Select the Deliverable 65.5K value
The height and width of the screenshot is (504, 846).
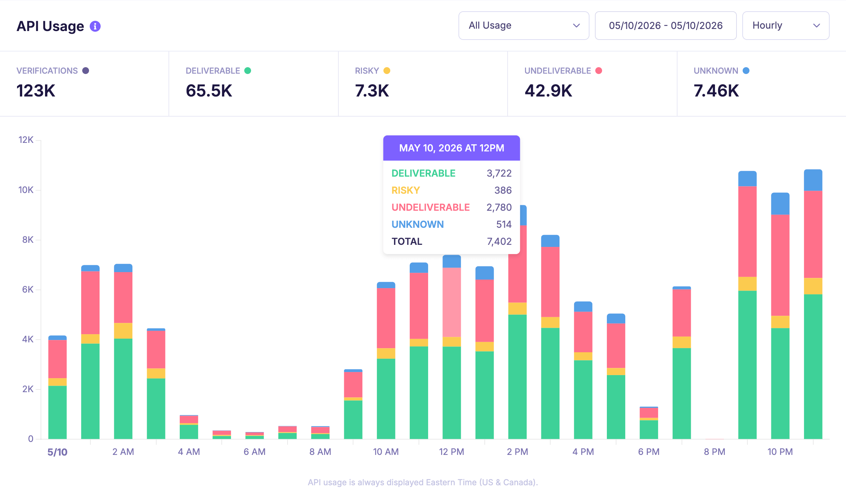209,91
